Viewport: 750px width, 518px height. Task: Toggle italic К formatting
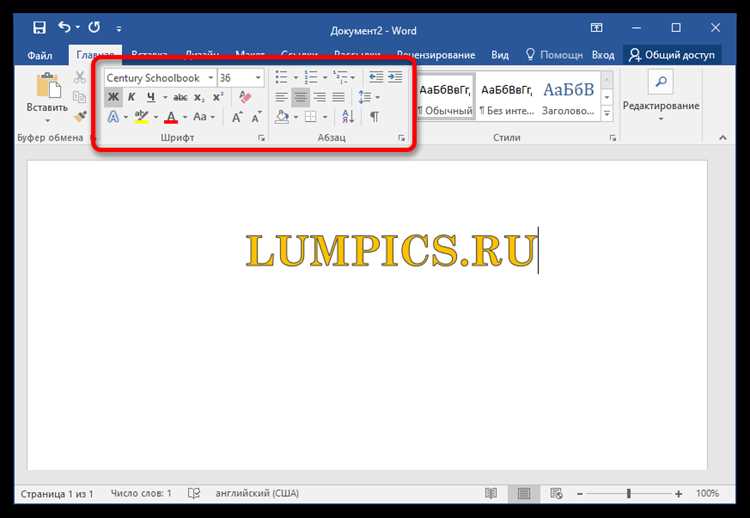tap(132, 97)
